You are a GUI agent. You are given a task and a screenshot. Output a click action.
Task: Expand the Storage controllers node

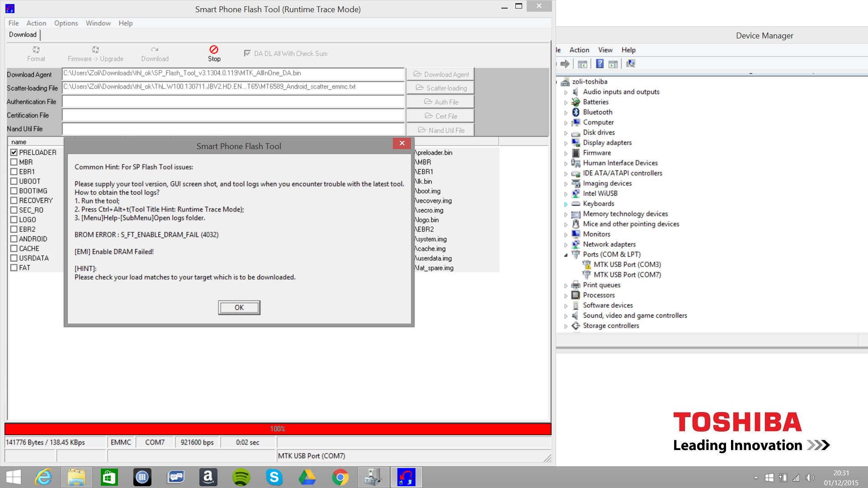point(566,326)
